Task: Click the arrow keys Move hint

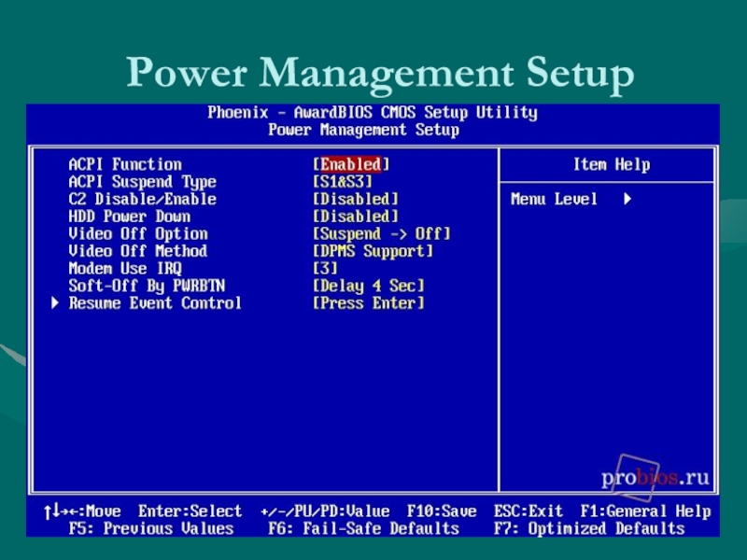Action: (82, 511)
